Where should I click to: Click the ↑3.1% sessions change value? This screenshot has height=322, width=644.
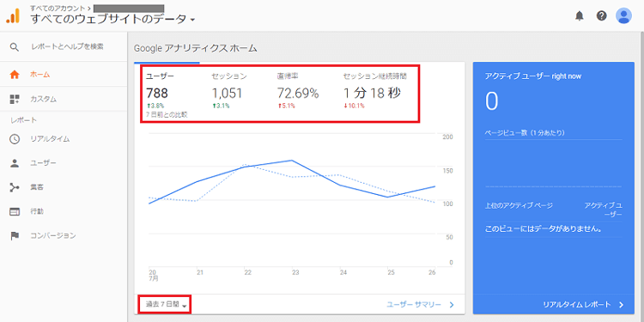click(221, 106)
